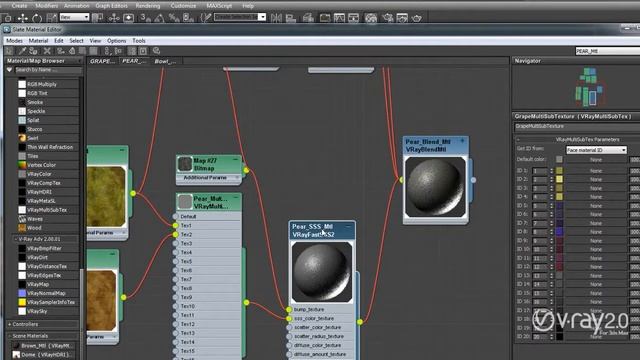Collapse the Map #27 Bitmap node
Screen dimensions: 640x360
[x=236, y=160]
